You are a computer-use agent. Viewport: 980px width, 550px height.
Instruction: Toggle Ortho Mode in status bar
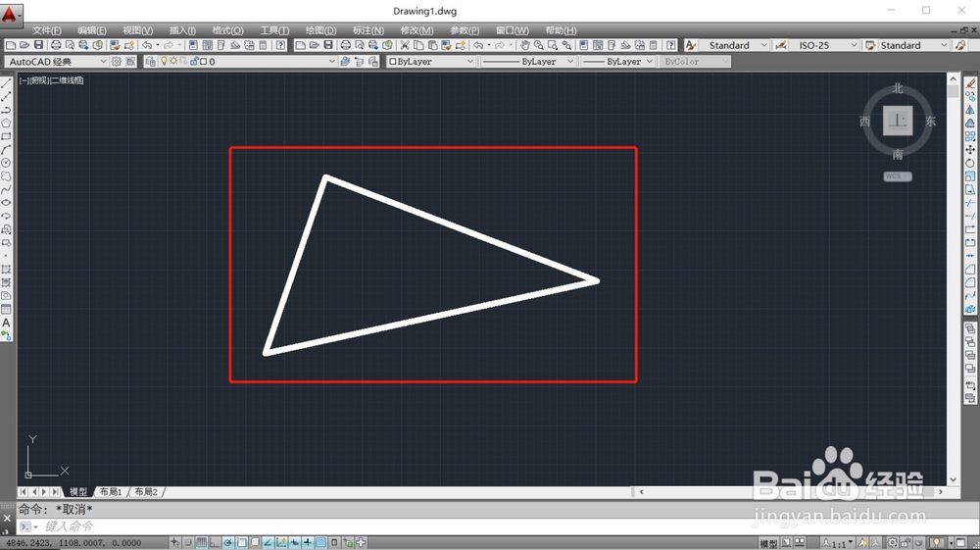[215, 542]
